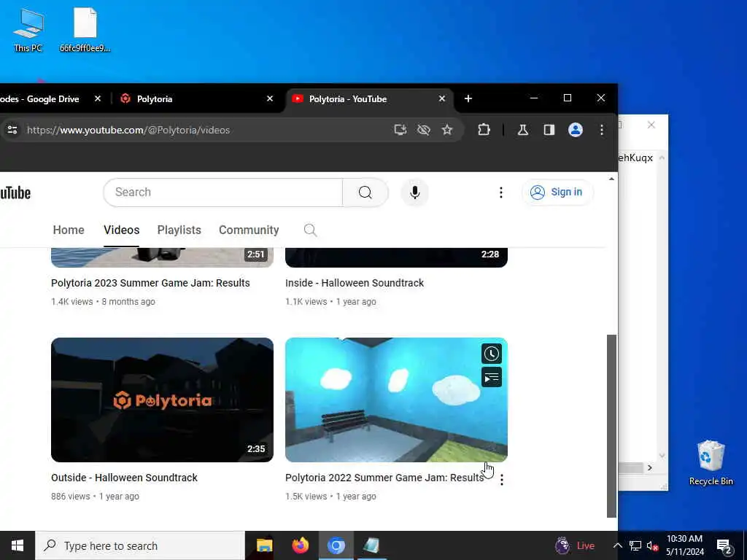The width and height of the screenshot is (747, 560).
Task: Click the taskbar search box
Action: pos(140,545)
